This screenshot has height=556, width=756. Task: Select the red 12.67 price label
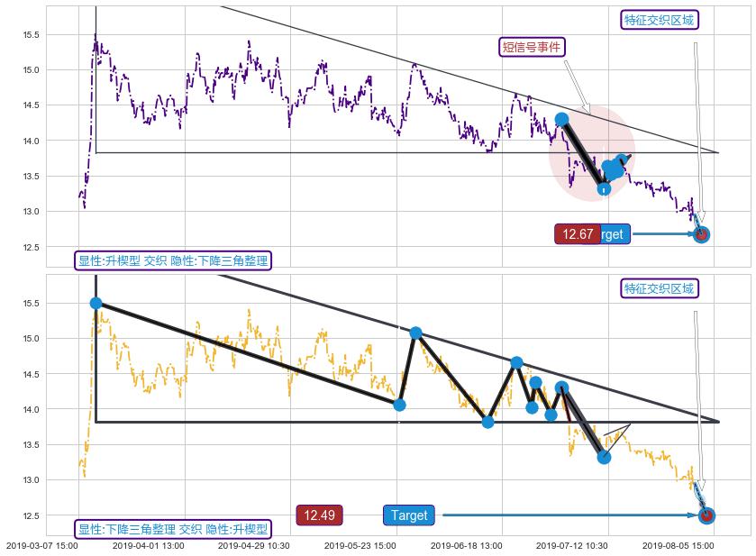[x=578, y=234]
